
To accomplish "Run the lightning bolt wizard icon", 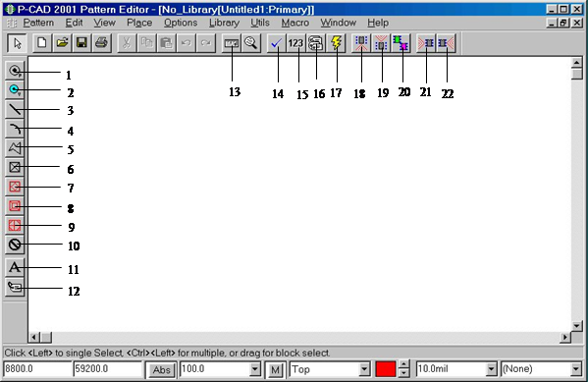I will [x=336, y=43].
